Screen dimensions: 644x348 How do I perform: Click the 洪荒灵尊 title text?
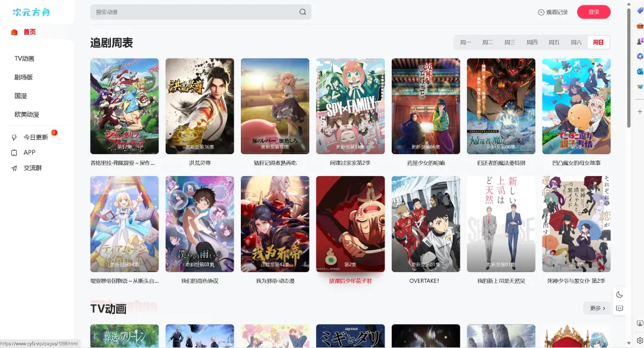click(200, 164)
